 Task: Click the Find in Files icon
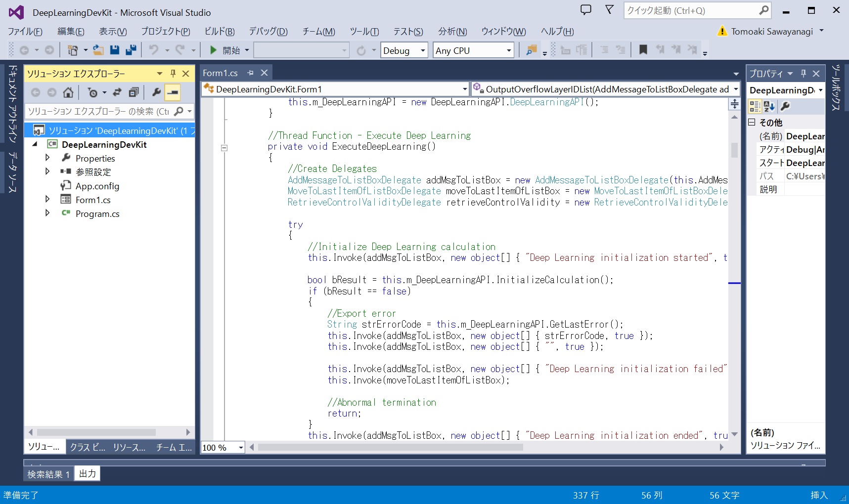(x=532, y=50)
